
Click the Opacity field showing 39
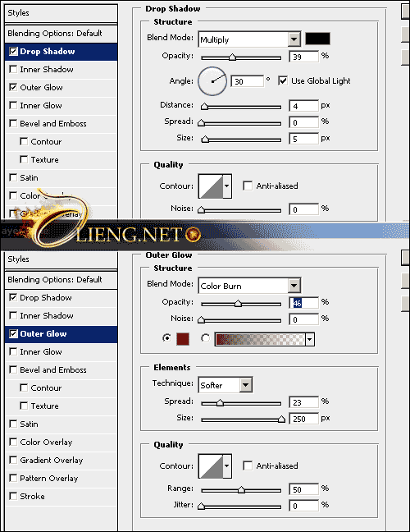pos(304,57)
